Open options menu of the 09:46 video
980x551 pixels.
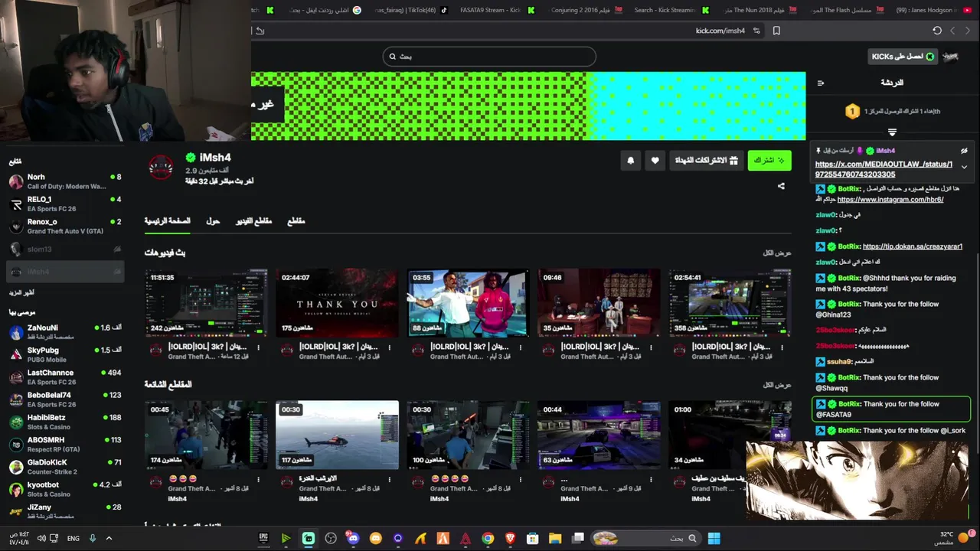point(651,347)
